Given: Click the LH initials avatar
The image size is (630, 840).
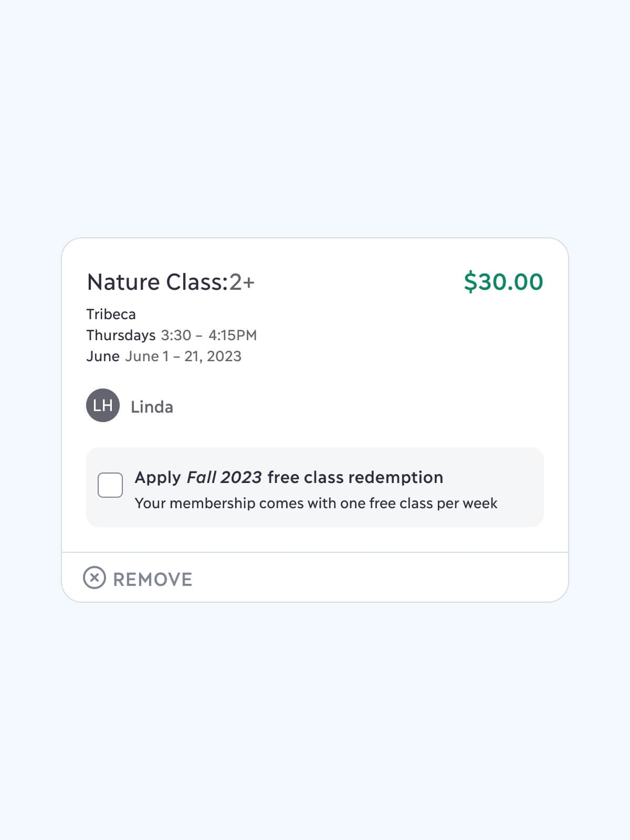Looking at the screenshot, I should click(x=103, y=405).
